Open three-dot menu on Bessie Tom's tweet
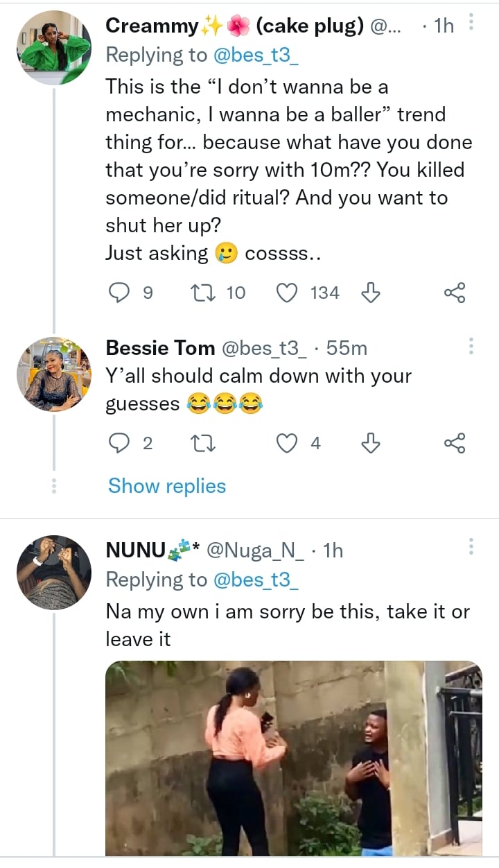Viewport: 499px width, 868px height. [471, 346]
